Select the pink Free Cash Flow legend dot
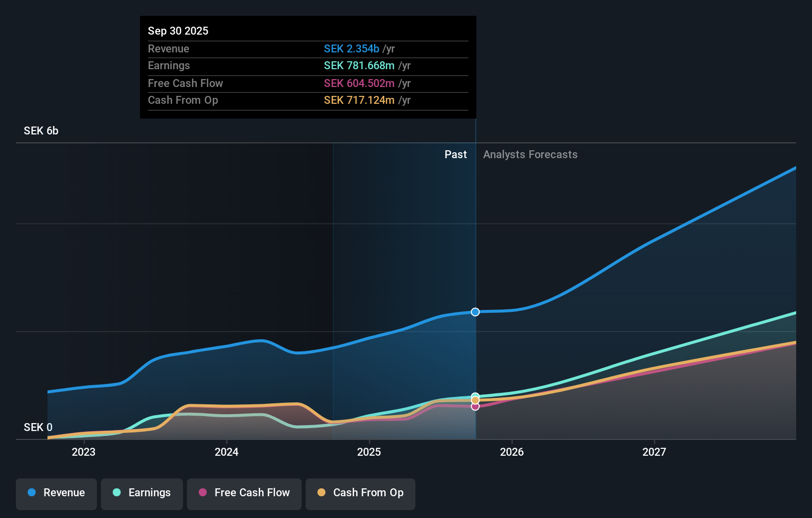This screenshot has height=518, width=812. [x=203, y=493]
